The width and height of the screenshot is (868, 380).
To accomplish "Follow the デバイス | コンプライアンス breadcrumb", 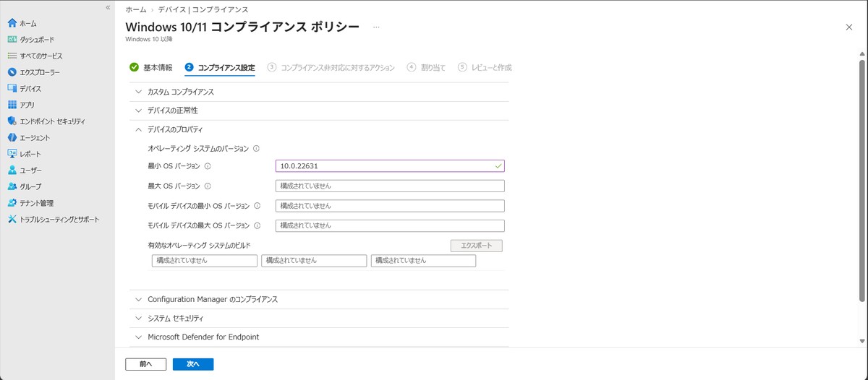I will [203, 9].
